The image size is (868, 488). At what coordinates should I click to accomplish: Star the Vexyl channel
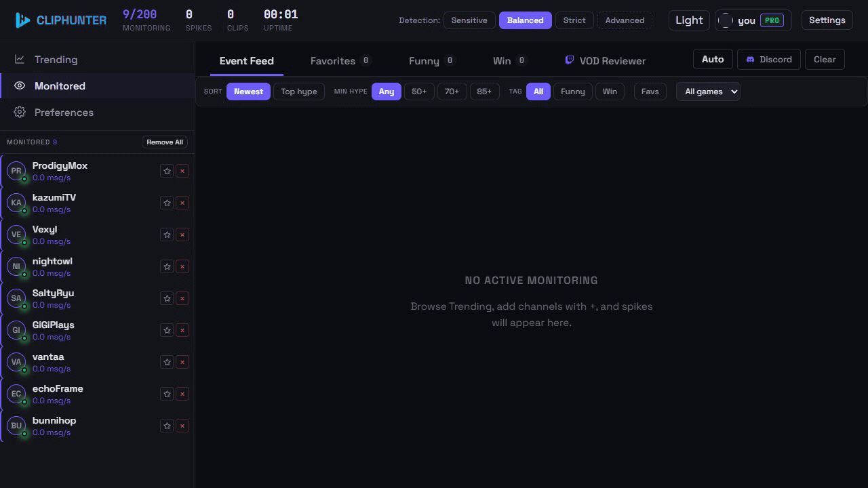click(x=167, y=235)
